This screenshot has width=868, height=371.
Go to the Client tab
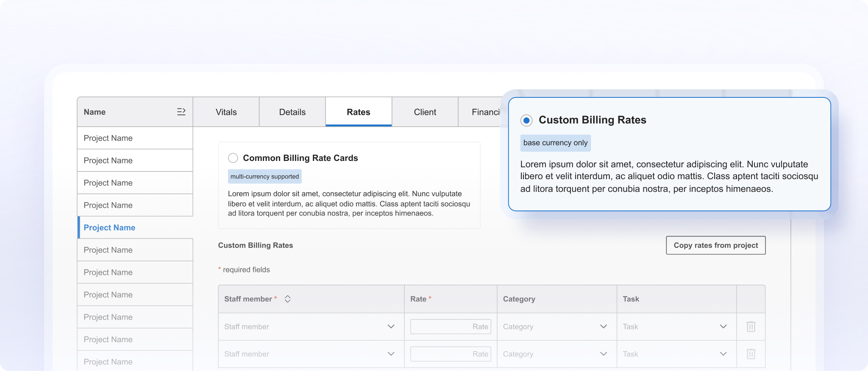coord(425,112)
